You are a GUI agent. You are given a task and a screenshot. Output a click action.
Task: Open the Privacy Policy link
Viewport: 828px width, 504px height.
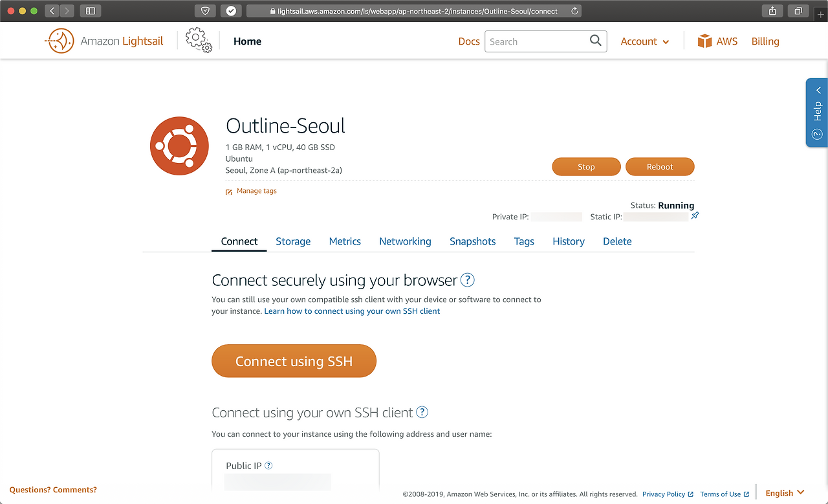click(664, 494)
